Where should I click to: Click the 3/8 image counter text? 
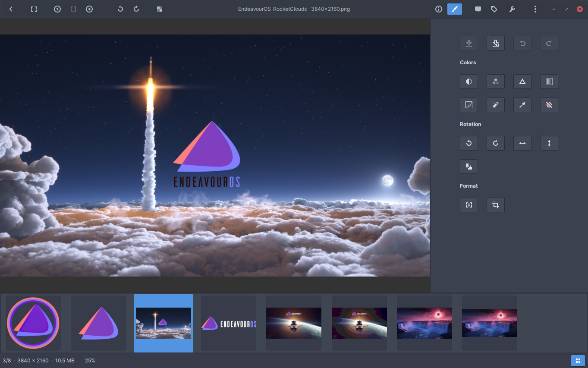(7, 361)
